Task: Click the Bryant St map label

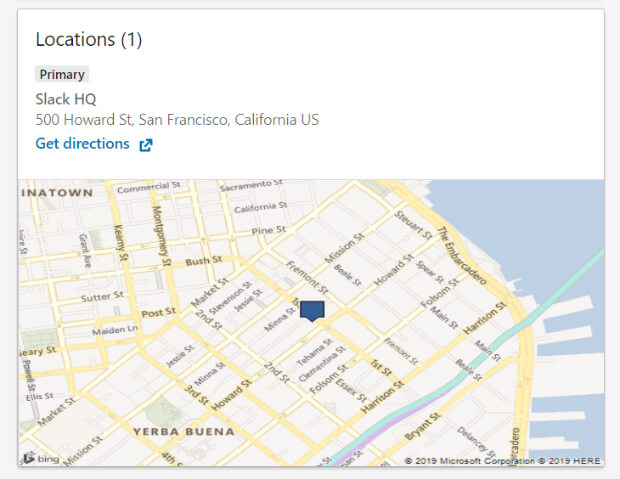Action: coord(422,426)
